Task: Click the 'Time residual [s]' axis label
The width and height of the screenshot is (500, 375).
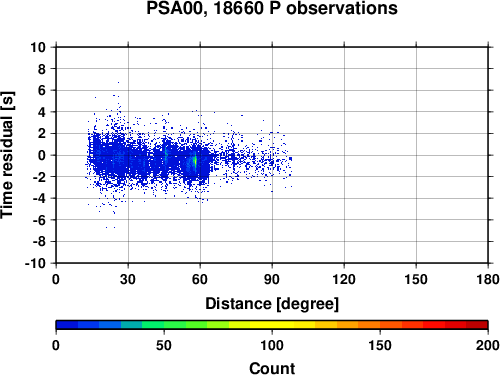Action: [x=7, y=155]
